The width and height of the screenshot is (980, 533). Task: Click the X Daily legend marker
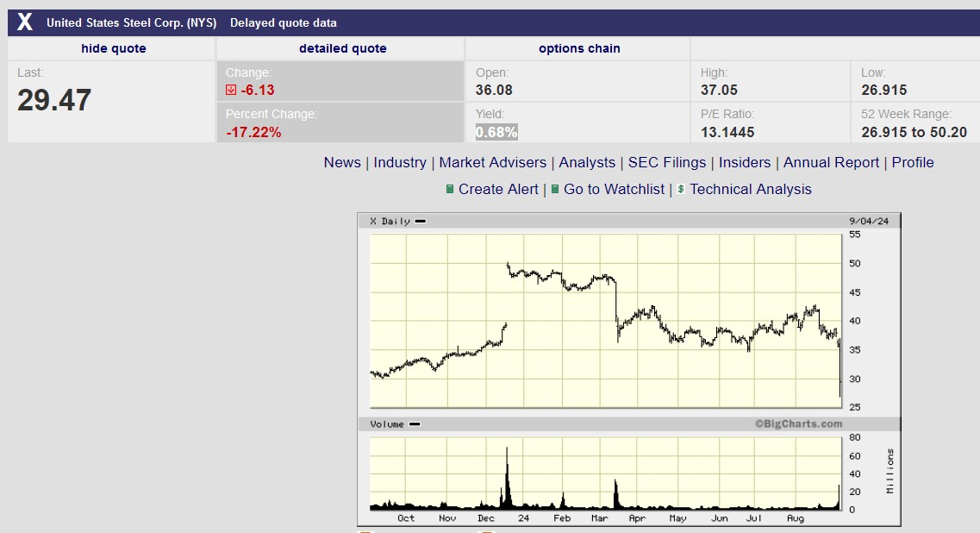coord(421,222)
